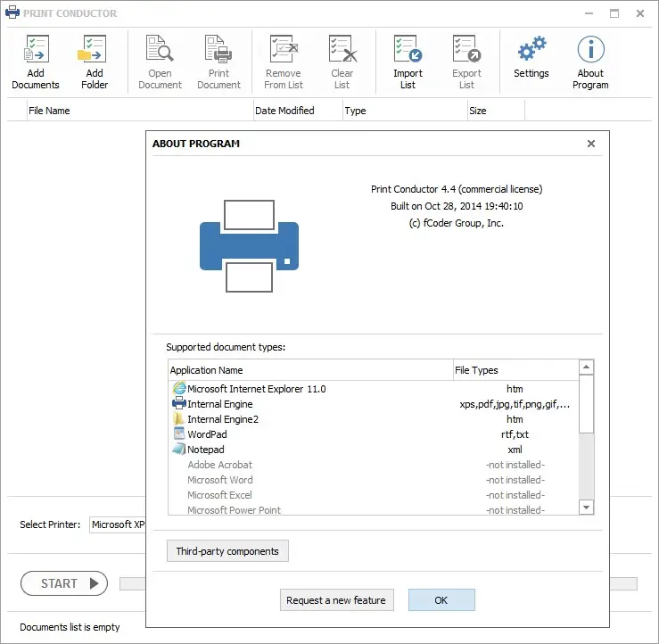
Task: Sort by Date Modified column header
Action: coord(298,111)
